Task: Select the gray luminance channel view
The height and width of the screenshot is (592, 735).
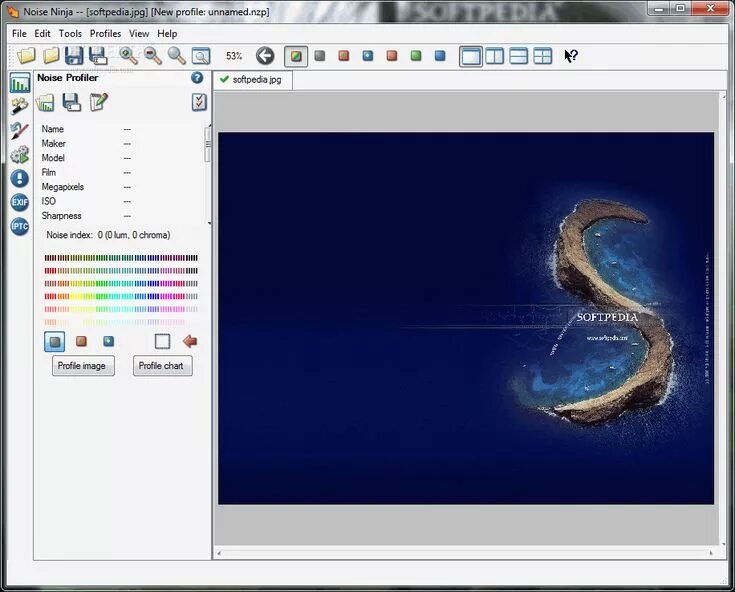Action: pos(320,56)
